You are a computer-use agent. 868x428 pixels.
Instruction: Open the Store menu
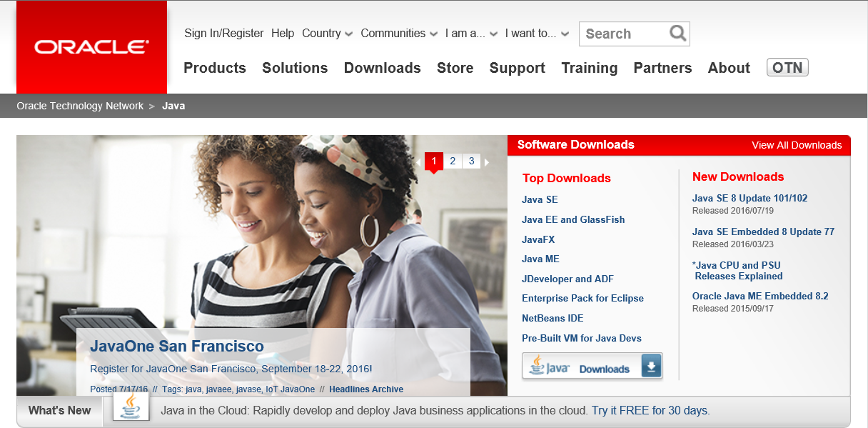pyautogui.click(x=455, y=68)
